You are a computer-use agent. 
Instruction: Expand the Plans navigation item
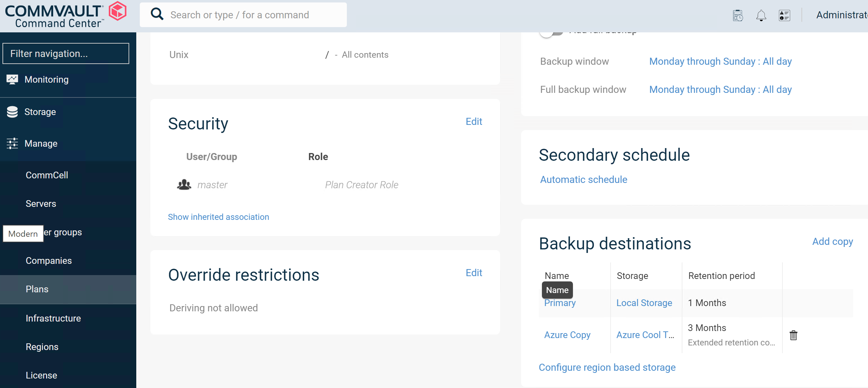[x=37, y=289]
